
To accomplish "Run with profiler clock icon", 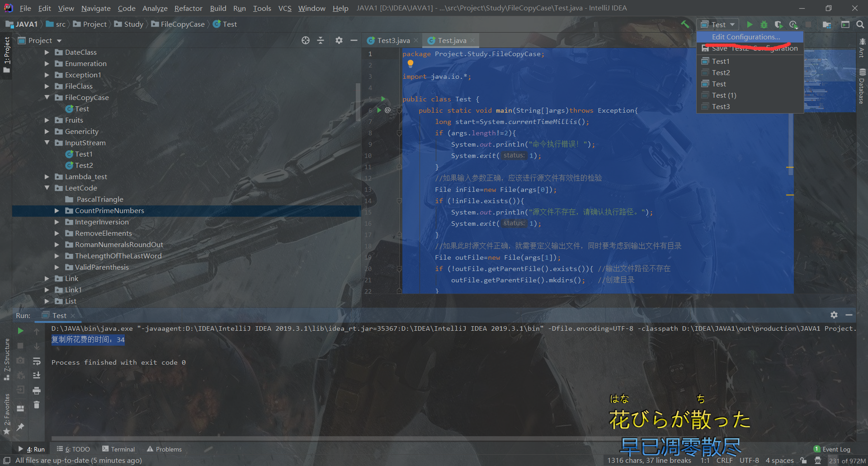I will [x=793, y=24].
